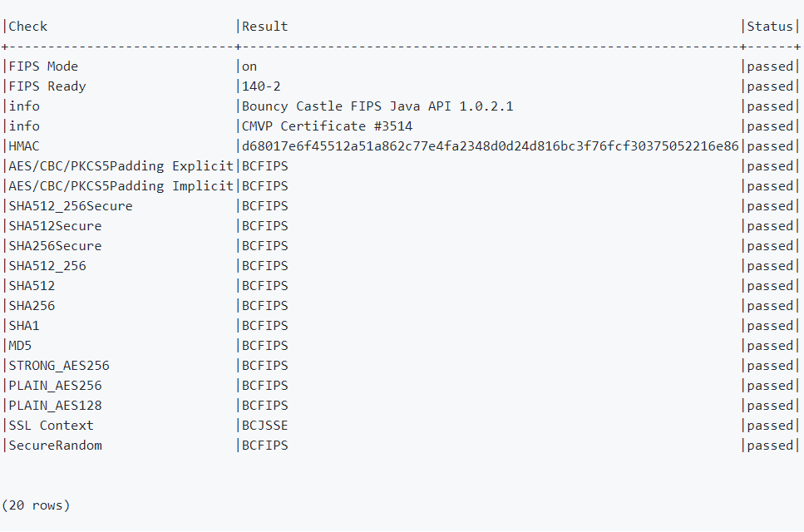Click the AES/CBC/PKCS5Padding Implicit entry
Image resolution: width=804 pixels, height=532 pixels.
tap(121, 186)
